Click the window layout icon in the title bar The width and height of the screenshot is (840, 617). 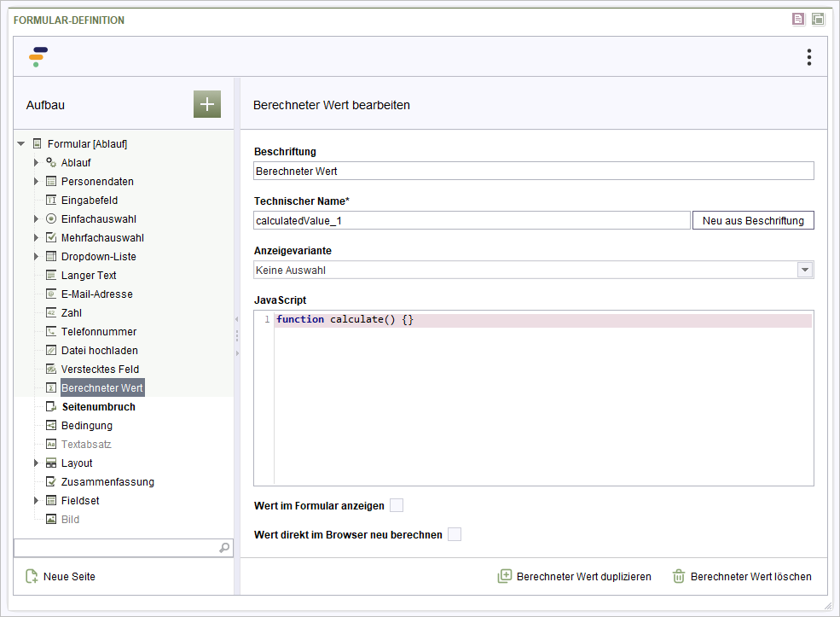click(x=818, y=20)
